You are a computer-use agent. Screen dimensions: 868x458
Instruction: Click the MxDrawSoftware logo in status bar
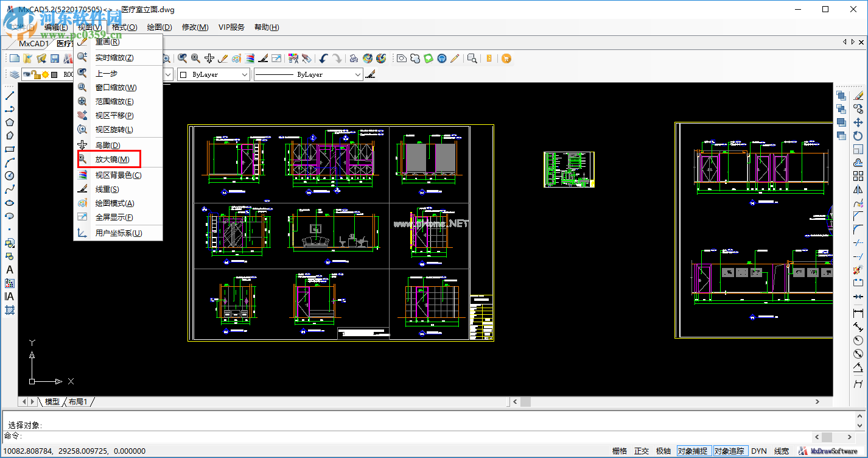click(830, 451)
